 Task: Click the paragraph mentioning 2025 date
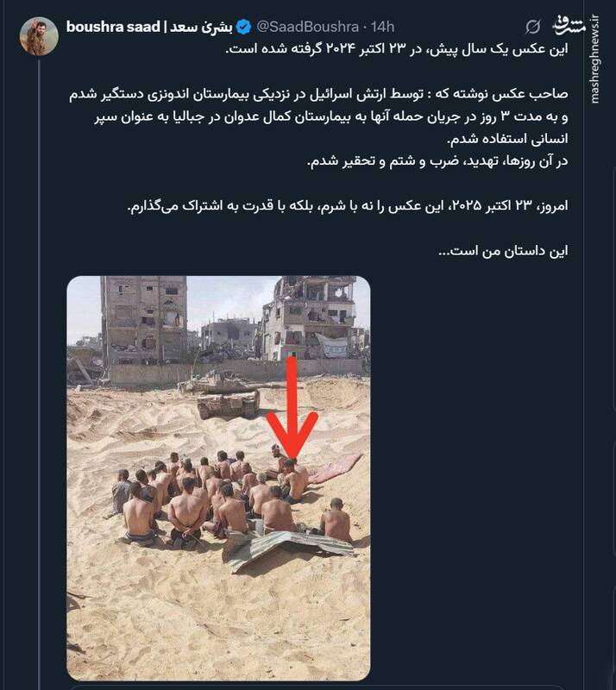coord(348,206)
